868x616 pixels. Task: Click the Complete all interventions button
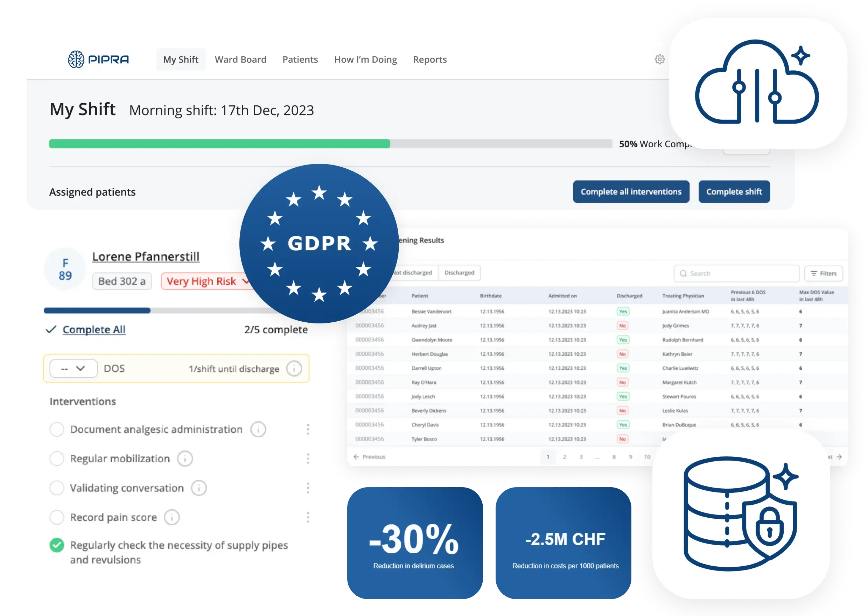(x=631, y=191)
